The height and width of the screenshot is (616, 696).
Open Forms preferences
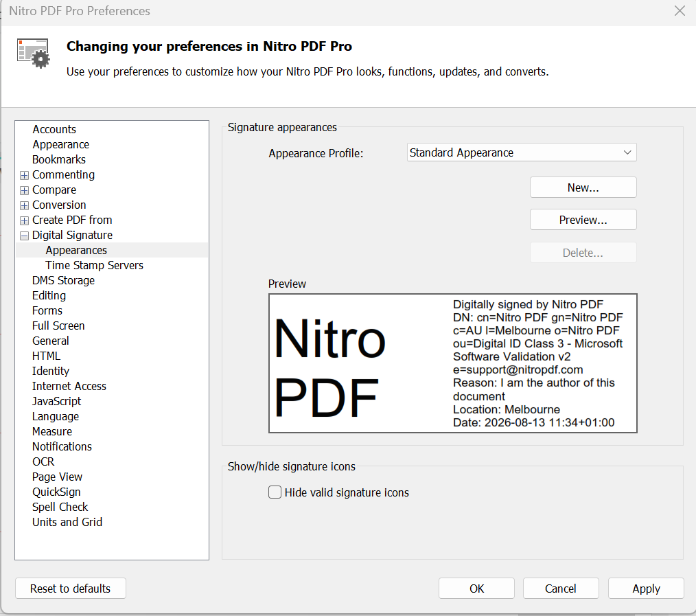pos(47,310)
